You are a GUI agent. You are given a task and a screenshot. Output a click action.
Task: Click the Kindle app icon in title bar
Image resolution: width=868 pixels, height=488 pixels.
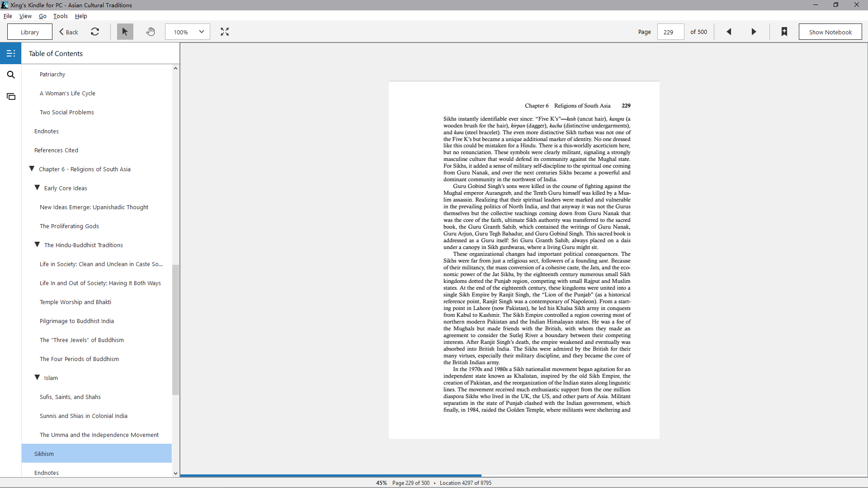pyautogui.click(x=5, y=5)
